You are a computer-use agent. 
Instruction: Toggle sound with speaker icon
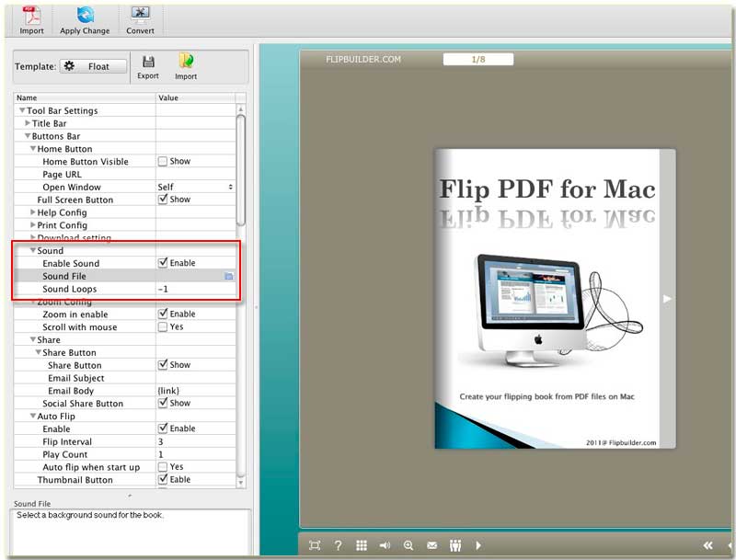(x=385, y=545)
